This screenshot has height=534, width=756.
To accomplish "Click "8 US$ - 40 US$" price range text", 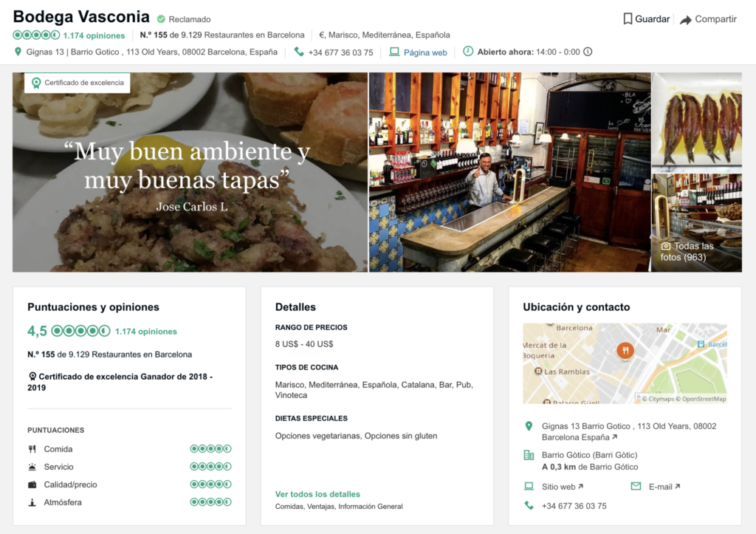I will click(x=304, y=344).
